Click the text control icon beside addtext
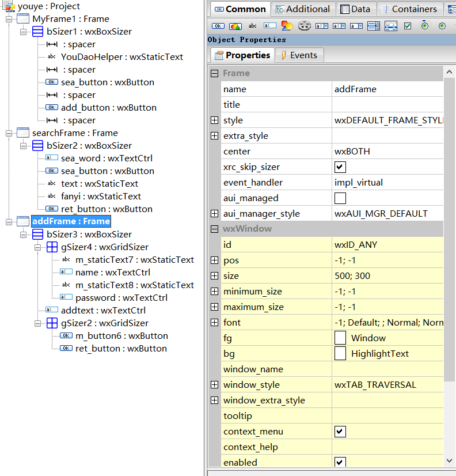 52,309
